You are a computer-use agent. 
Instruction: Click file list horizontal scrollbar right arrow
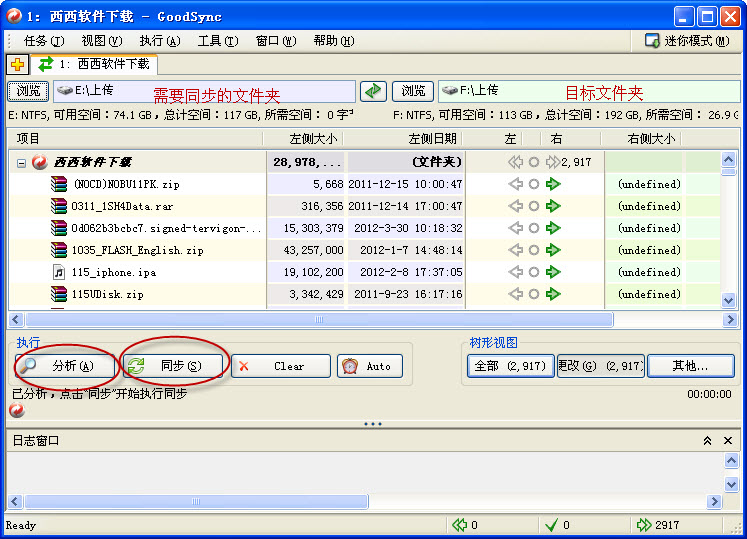point(729,319)
